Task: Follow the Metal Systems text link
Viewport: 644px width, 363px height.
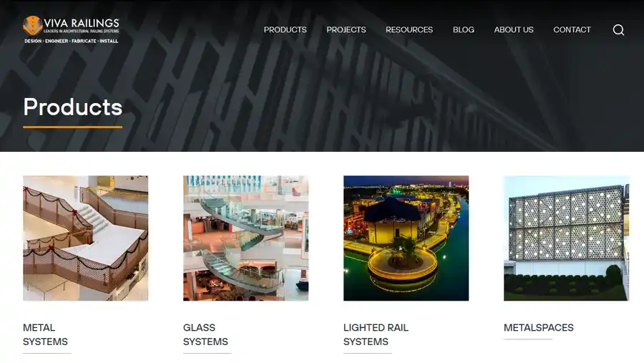Action: click(x=45, y=334)
